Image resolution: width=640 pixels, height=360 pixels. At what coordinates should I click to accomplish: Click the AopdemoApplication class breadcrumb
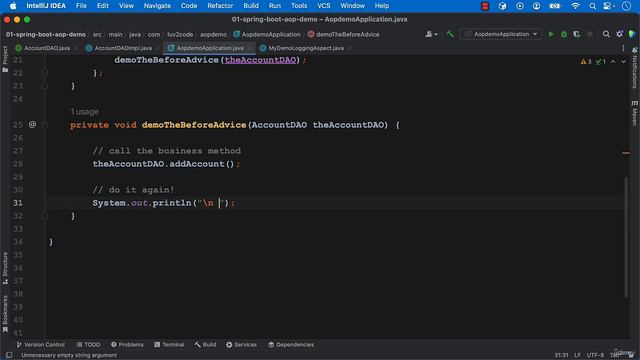[x=267, y=35]
